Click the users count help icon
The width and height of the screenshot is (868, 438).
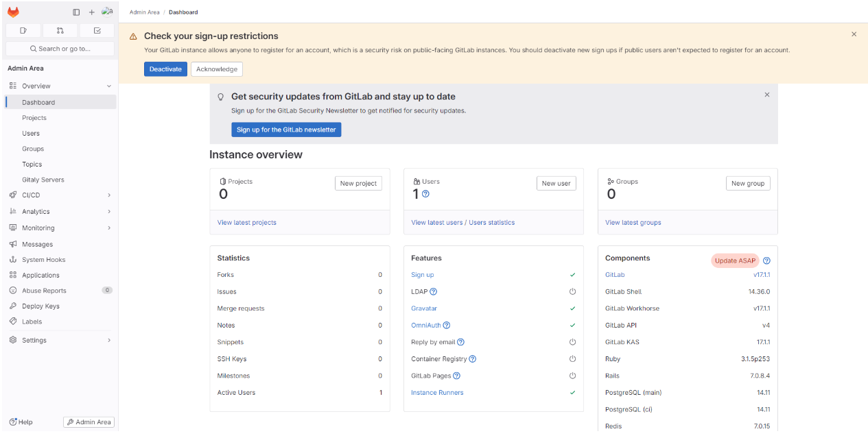click(x=425, y=194)
